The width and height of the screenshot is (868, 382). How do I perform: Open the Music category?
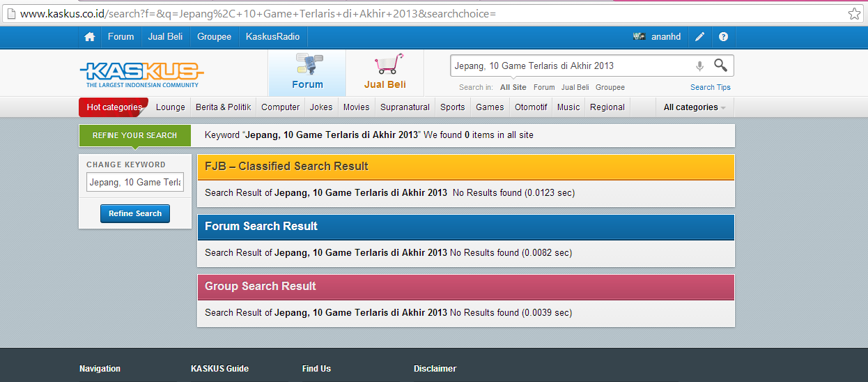coord(568,107)
